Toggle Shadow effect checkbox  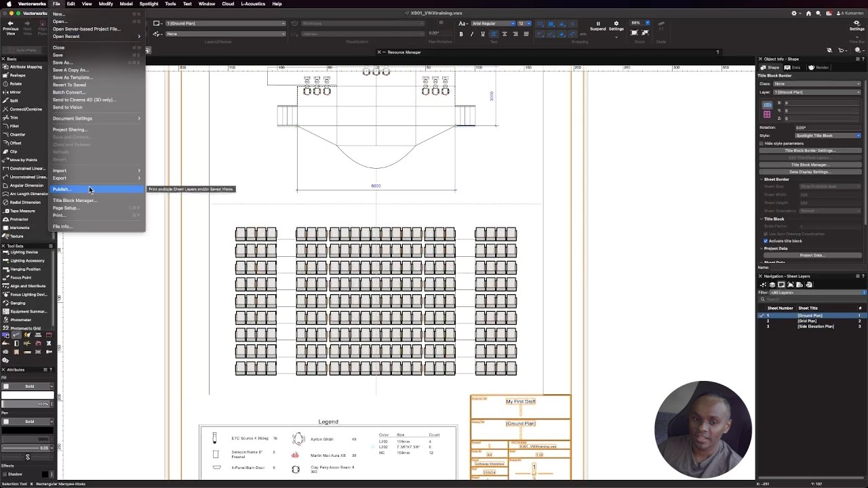click(4, 474)
